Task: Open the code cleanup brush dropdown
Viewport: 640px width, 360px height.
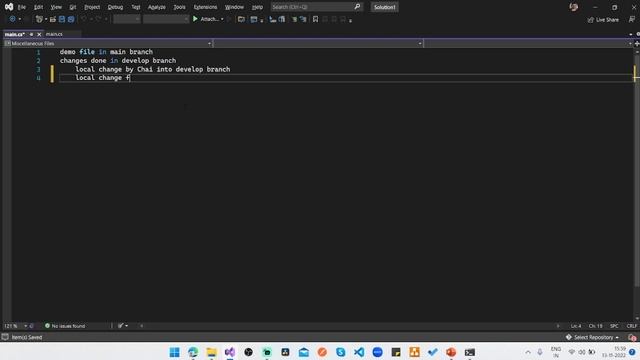Action: 123,326
